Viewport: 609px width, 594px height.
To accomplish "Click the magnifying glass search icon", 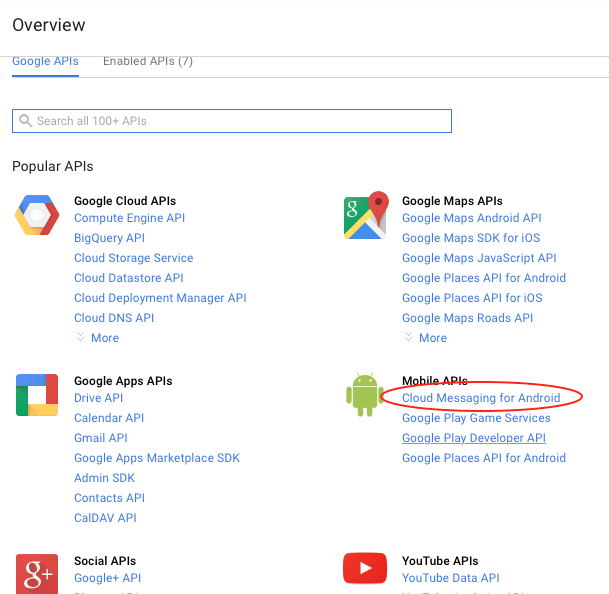I will tap(25, 121).
